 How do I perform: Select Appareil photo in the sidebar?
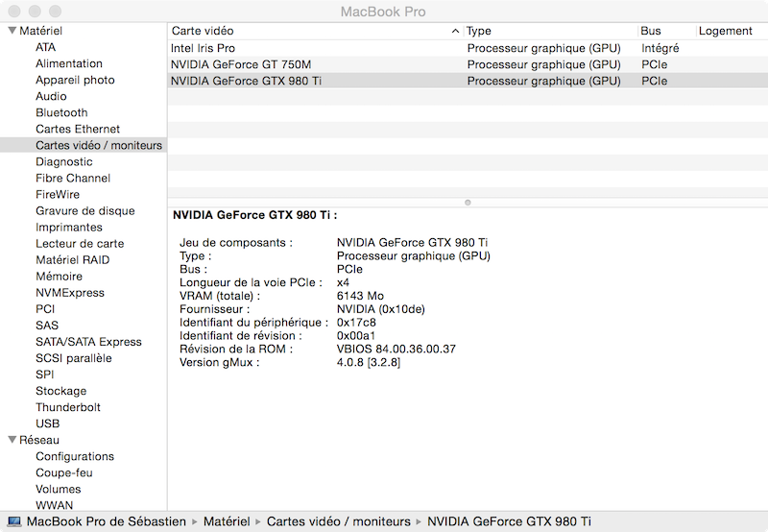75,80
